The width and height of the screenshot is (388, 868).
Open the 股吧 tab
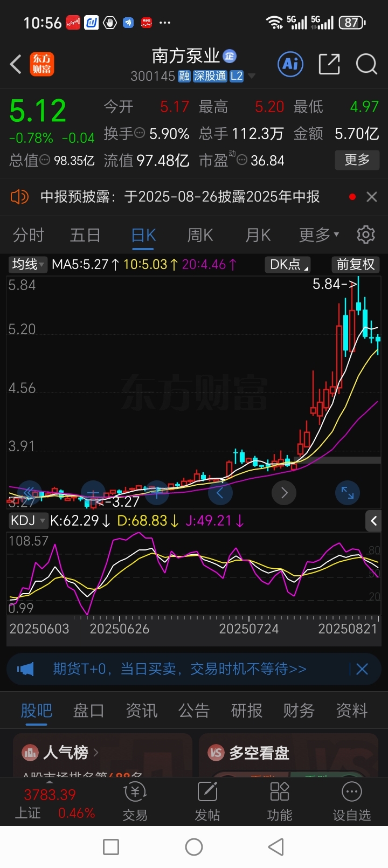pos(36,711)
